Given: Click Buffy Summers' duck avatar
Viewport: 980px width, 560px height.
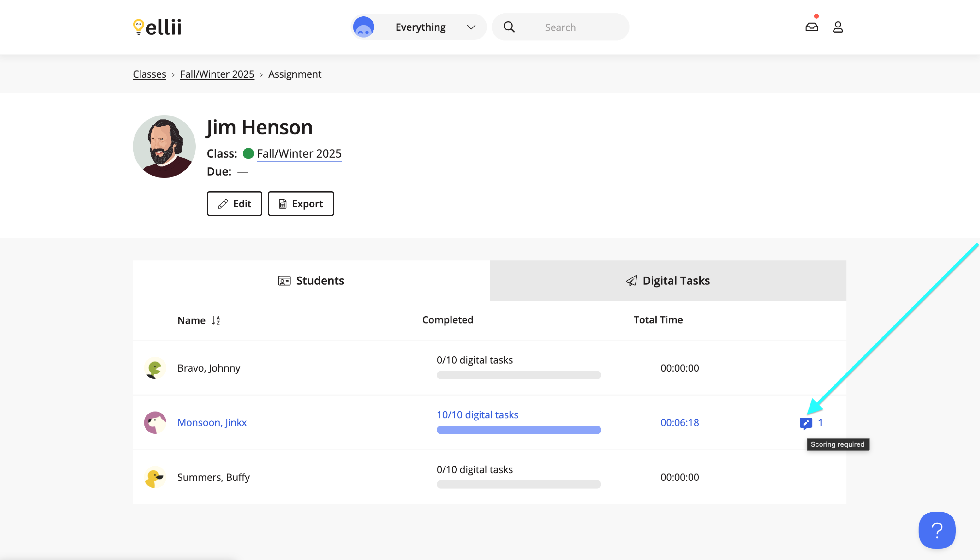Looking at the screenshot, I should point(155,477).
